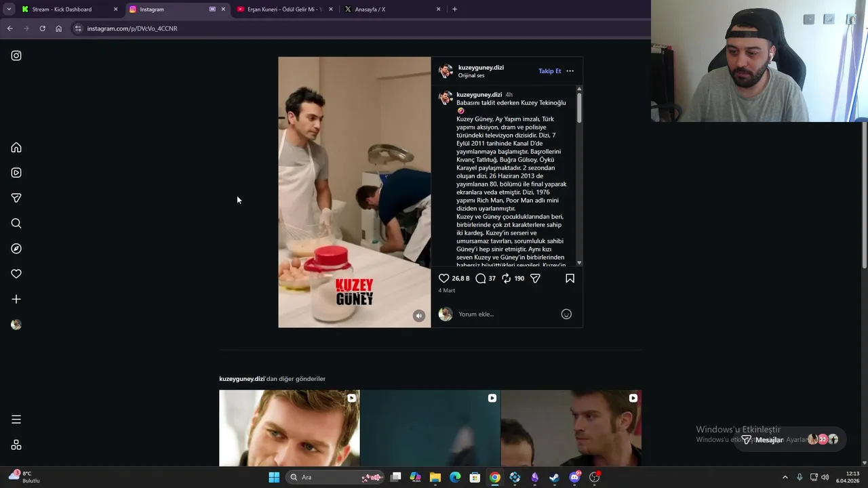Open Microsoft Edge from taskbar
The width and height of the screenshot is (868, 488).
pyautogui.click(x=455, y=477)
